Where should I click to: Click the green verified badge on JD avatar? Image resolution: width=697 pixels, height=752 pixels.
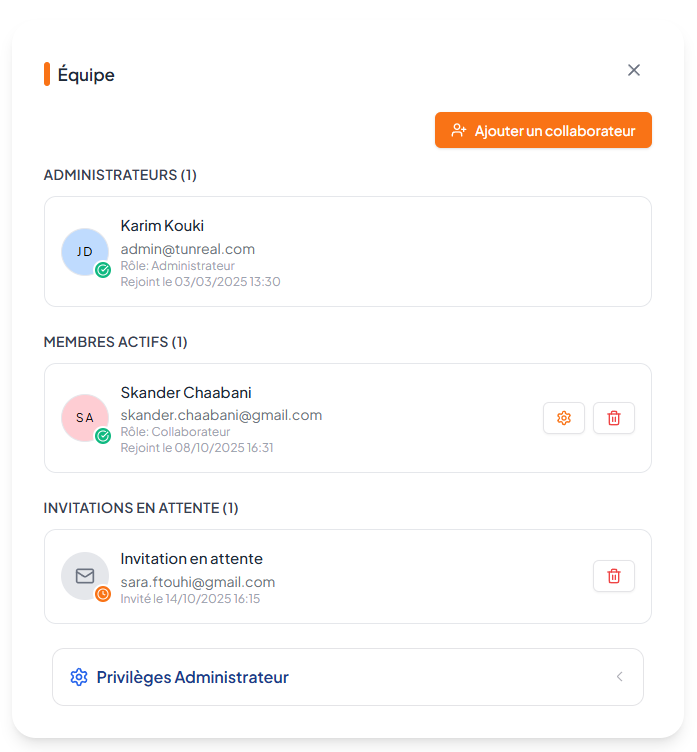(103, 270)
